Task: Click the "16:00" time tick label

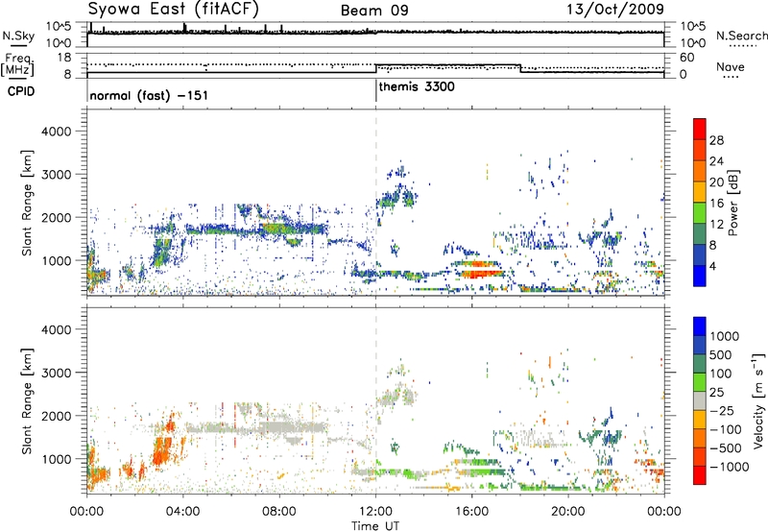Action: pyautogui.click(x=471, y=512)
